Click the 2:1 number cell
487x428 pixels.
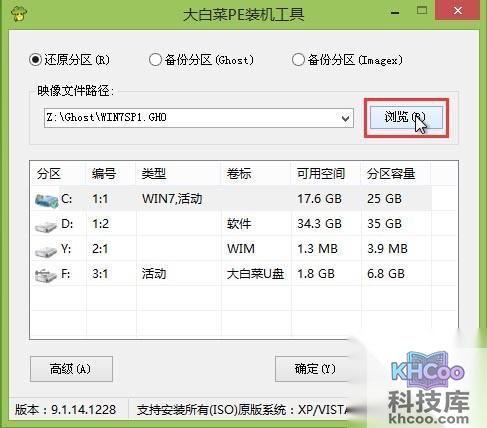click(100, 249)
